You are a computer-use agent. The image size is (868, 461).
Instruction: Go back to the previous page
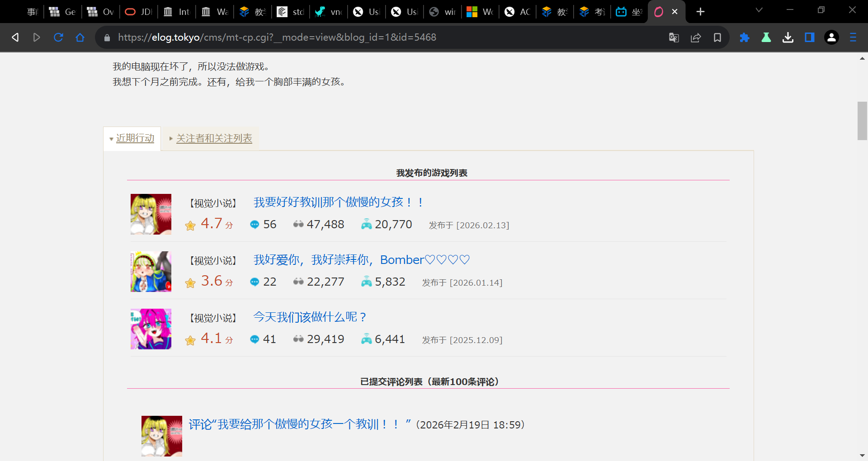point(15,38)
